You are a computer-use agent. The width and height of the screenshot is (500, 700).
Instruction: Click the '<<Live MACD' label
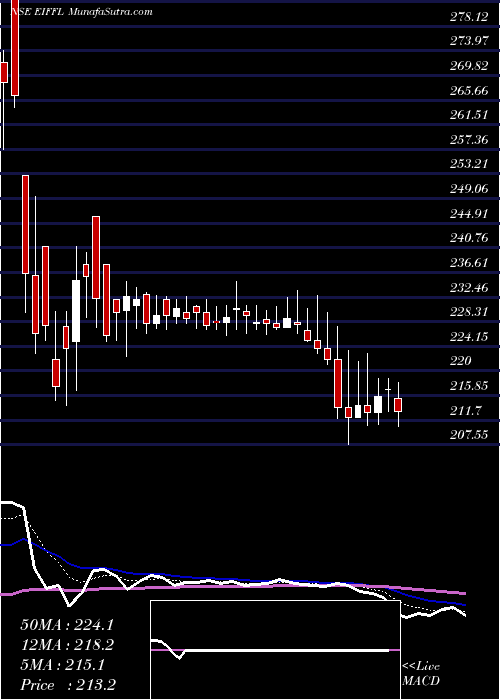point(421,674)
